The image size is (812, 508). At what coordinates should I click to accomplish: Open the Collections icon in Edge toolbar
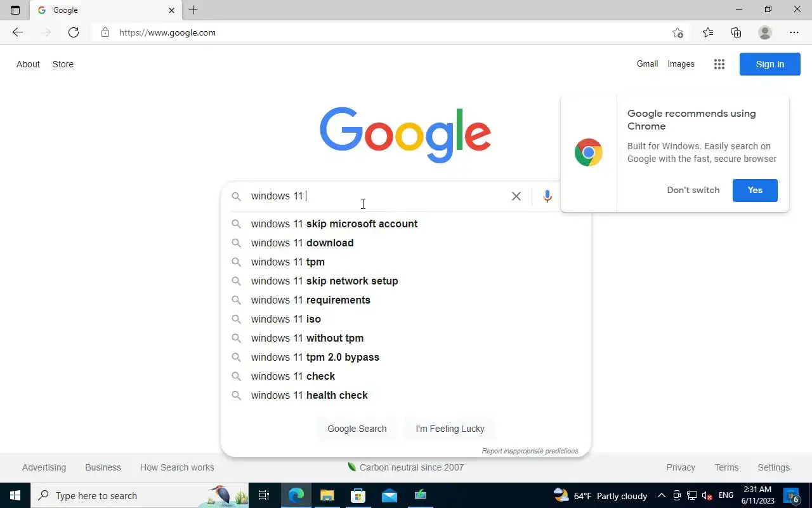point(736,32)
